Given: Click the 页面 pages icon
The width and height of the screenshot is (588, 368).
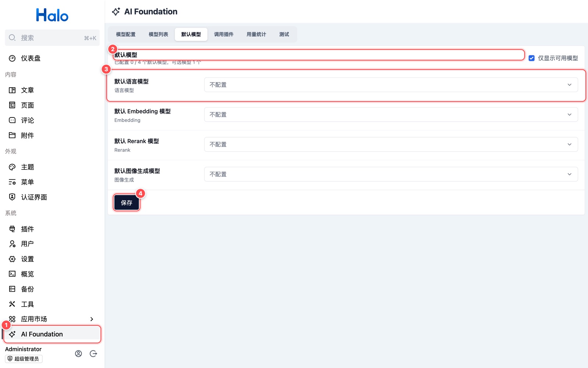Looking at the screenshot, I should [12, 105].
